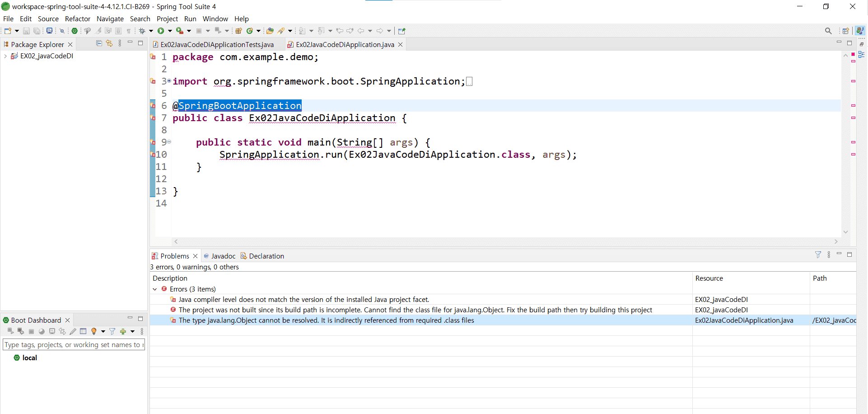Image resolution: width=868 pixels, height=414 pixels.
Task: Click the Open Perspective icon
Action: [846, 31]
